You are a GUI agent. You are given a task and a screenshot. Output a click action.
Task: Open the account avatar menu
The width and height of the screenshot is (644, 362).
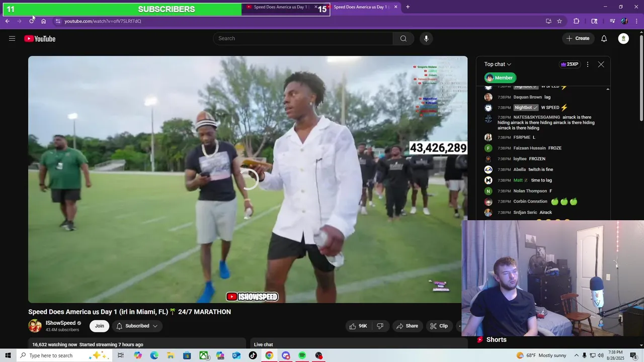(623, 39)
